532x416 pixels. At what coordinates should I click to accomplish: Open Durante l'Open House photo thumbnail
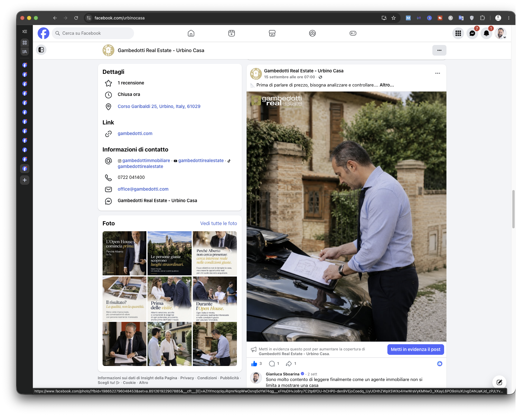[x=215, y=299]
